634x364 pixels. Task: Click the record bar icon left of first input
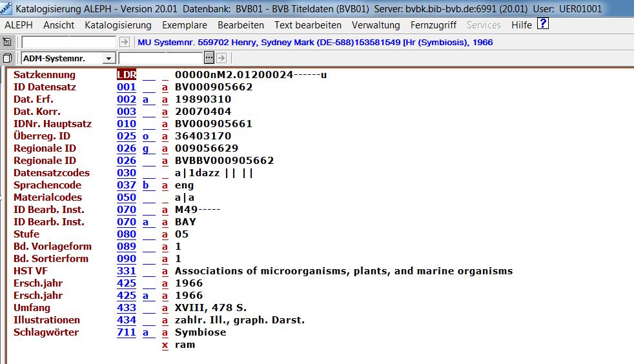pos(7,42)
